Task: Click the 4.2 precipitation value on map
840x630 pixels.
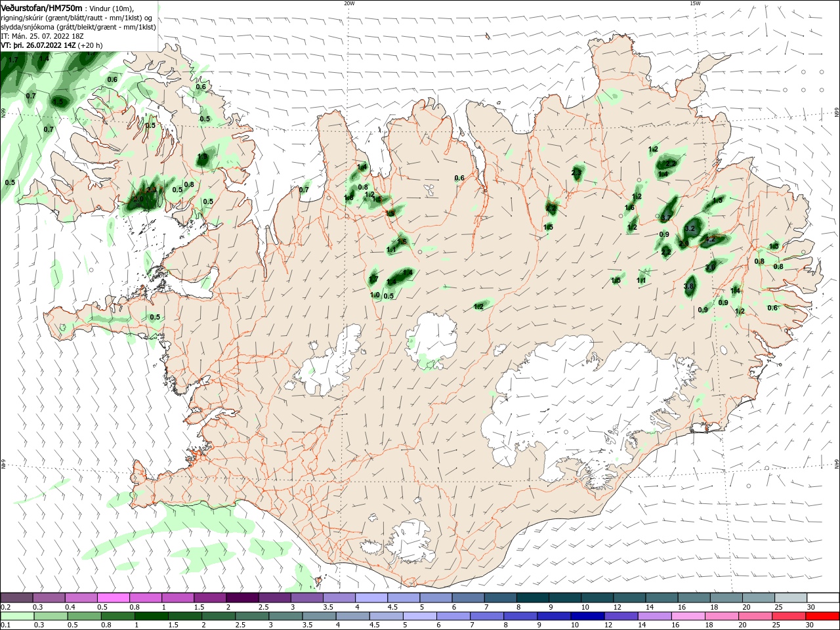Action: (710, 240)
